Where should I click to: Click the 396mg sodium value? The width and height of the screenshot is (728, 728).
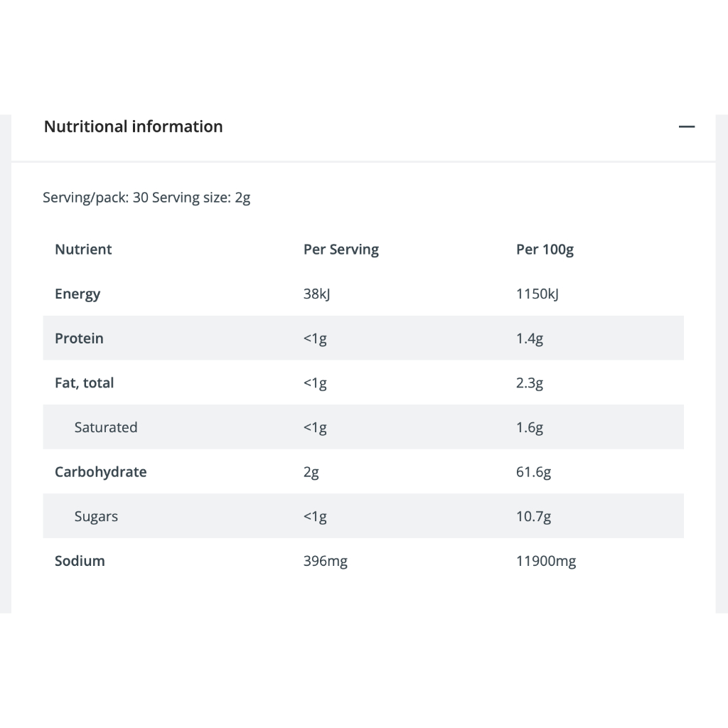click(x=326, y=561)
